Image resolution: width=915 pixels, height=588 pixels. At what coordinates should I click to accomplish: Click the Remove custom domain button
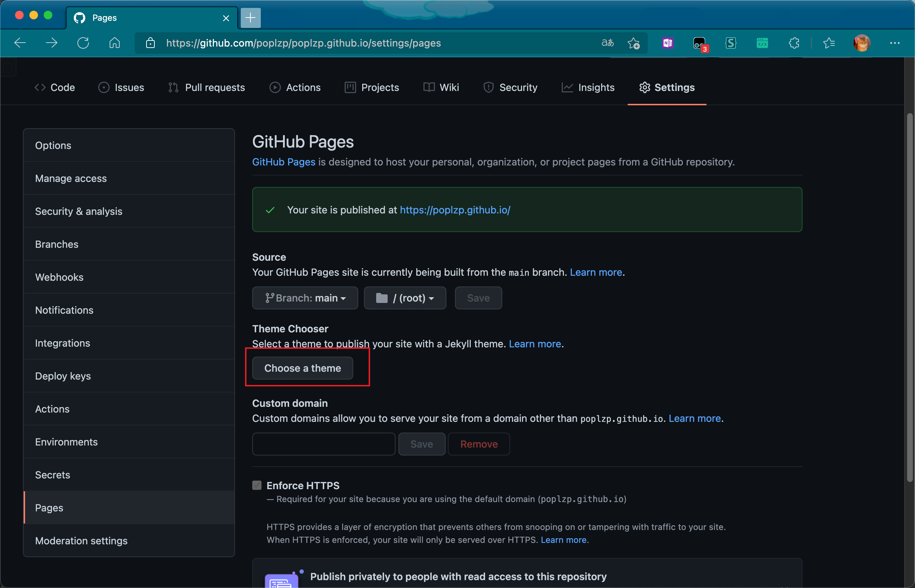click(x=479, y=444)
